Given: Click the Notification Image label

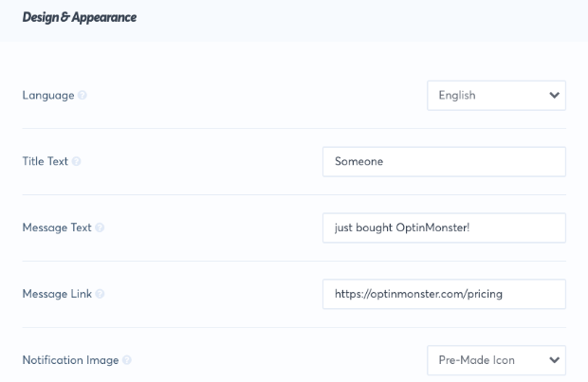Looking at the screenshot, I should [70, 360].
